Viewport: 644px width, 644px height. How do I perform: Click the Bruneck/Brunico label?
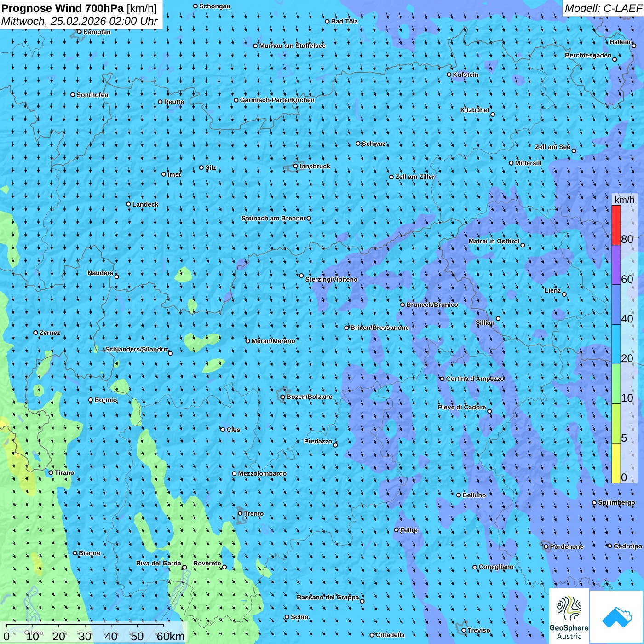pyautogui.click(x=432, y=305)
